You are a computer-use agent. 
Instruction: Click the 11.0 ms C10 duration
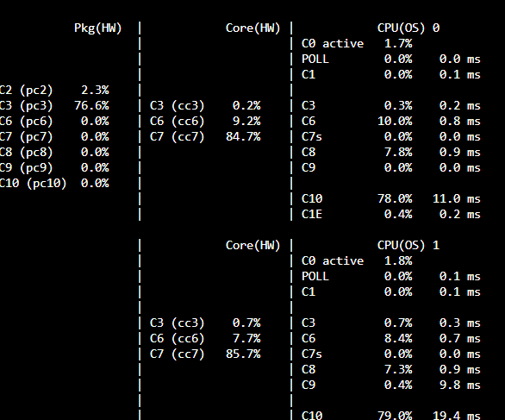457,198
